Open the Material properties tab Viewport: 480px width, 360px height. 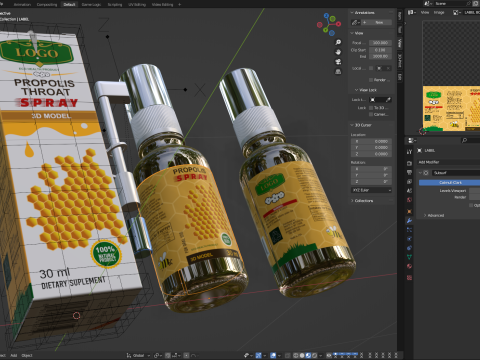(409, 266)
